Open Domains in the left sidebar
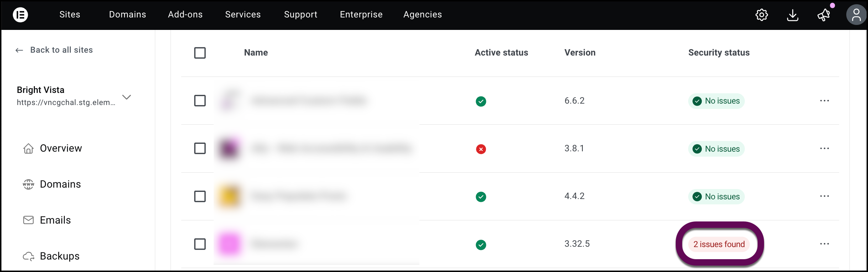The width and height of the screenshot is (868, 272). 60,184
